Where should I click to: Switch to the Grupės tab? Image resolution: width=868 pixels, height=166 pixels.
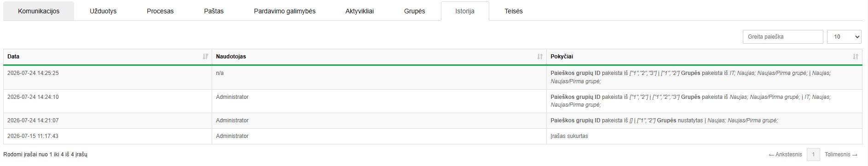click(x=414, y=11)
